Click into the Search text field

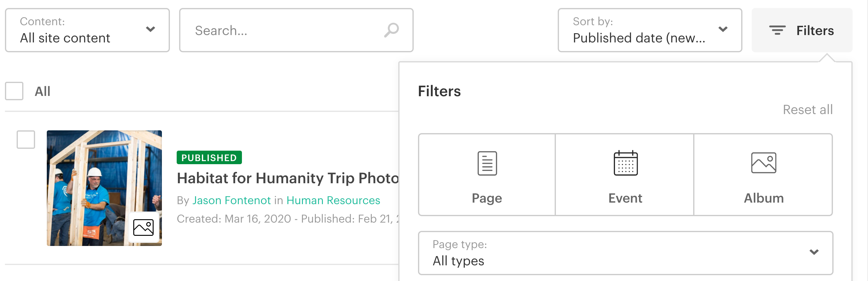(x=287, y=30)
